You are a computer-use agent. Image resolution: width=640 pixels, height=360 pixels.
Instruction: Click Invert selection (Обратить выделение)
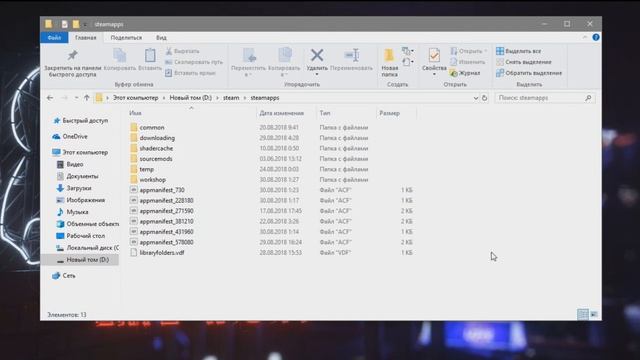529,73
